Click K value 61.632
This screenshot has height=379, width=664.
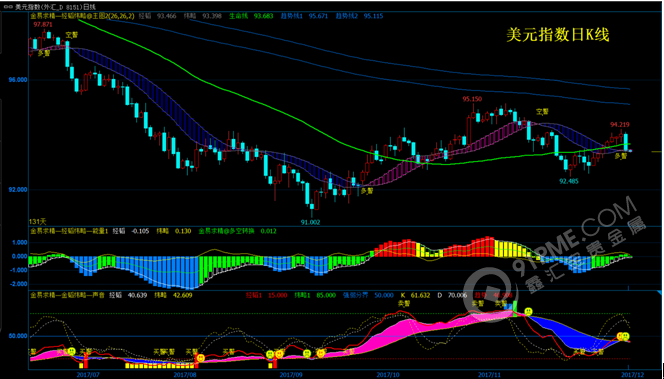click(x=420, y=295)
